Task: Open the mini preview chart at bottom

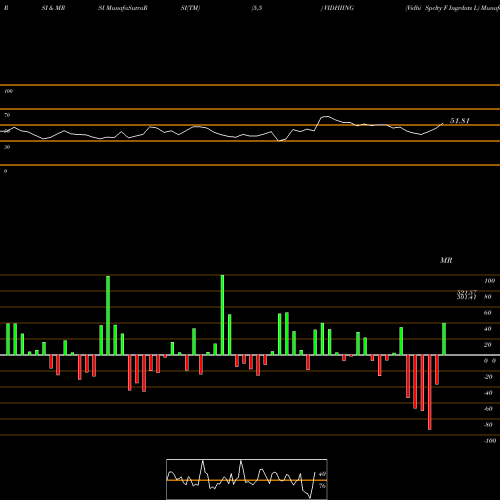Action: pos(247,479)
